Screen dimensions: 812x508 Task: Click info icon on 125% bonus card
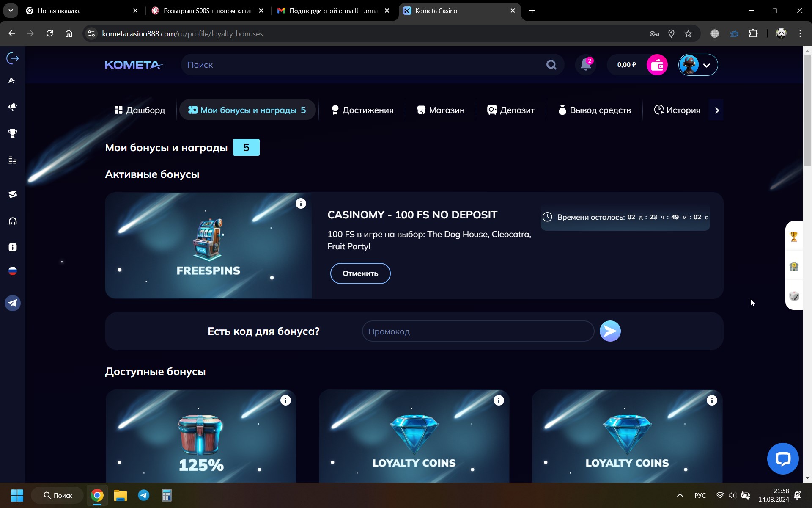pos(285,400)
